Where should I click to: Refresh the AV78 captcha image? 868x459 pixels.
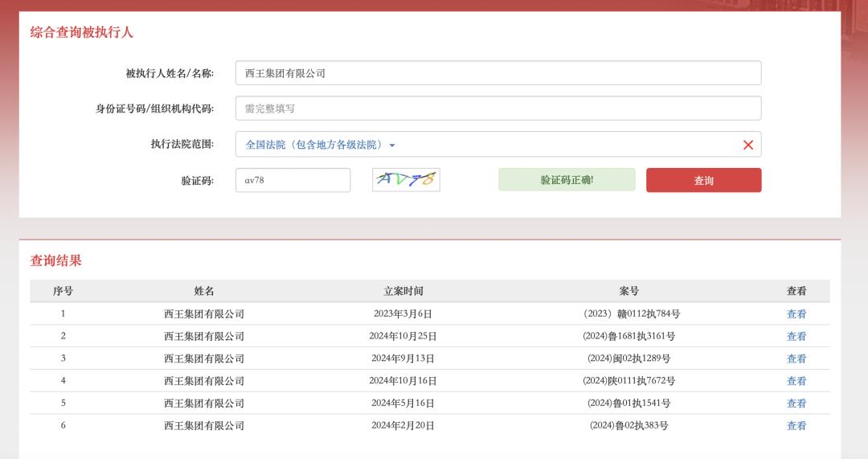click(x=407, y=180)
